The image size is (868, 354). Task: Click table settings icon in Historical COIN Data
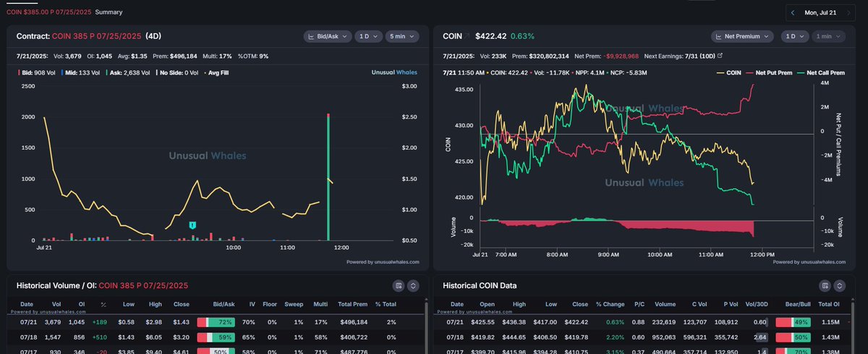(824, 285)
